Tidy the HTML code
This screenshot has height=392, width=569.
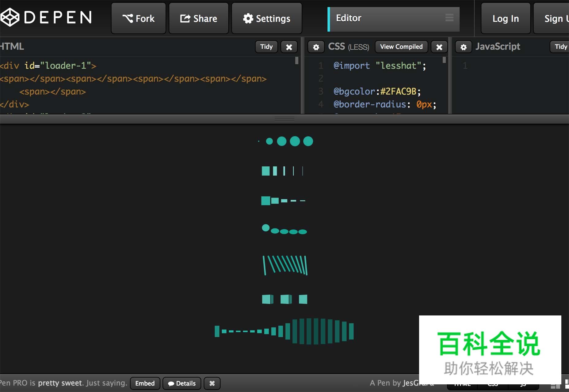pos(266,47)
